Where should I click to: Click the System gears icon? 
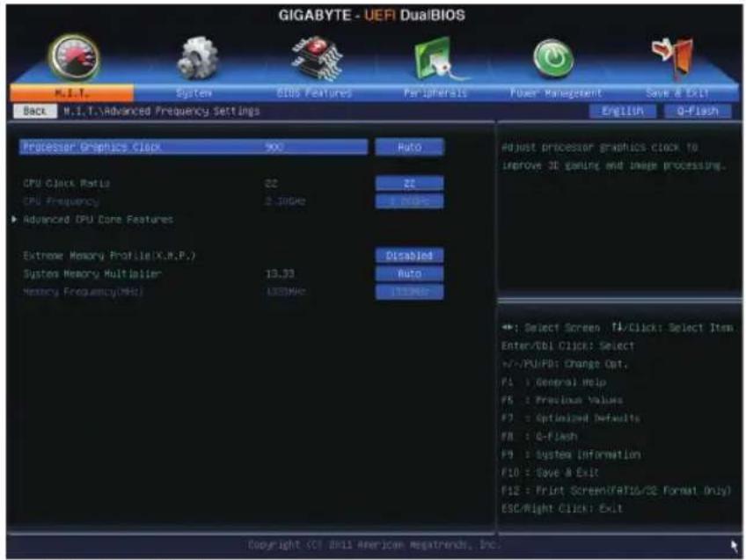197,59
